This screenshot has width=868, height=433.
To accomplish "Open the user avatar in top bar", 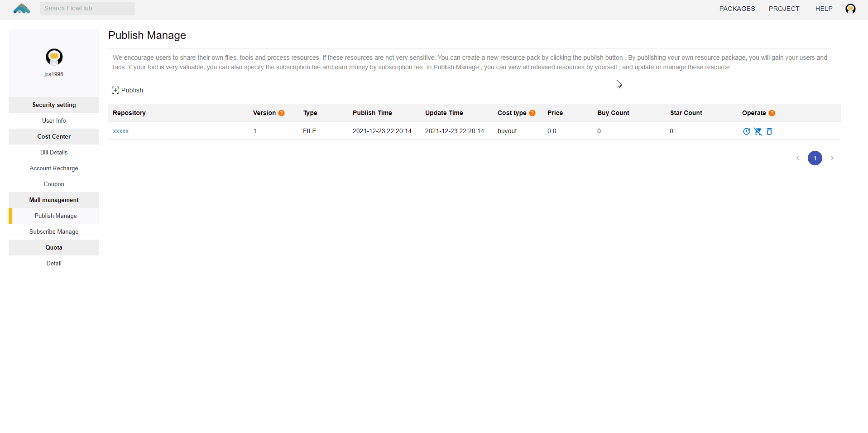I will pyautogui.click(x=850, y=9).
